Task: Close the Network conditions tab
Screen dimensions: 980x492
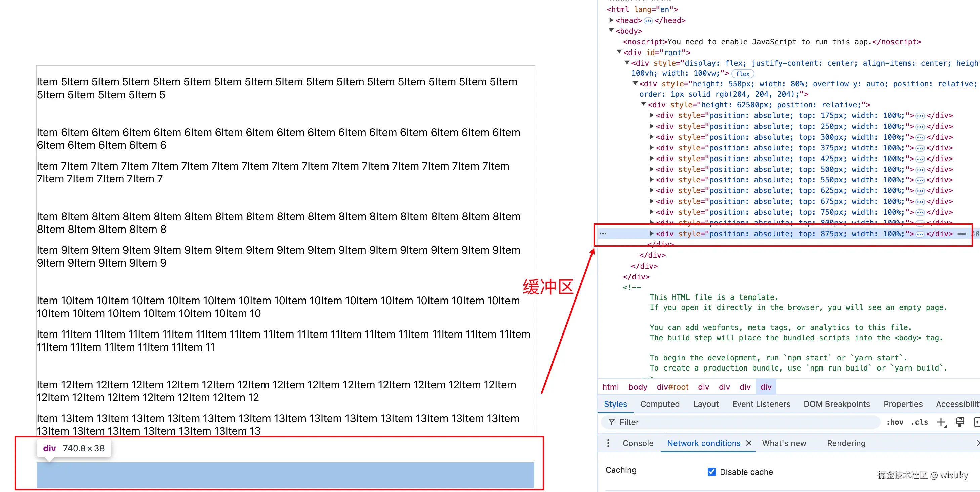Action: pos(749,443)
